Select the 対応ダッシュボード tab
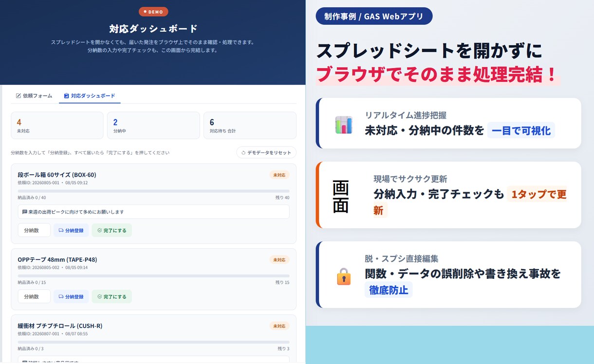 point(90,96)
